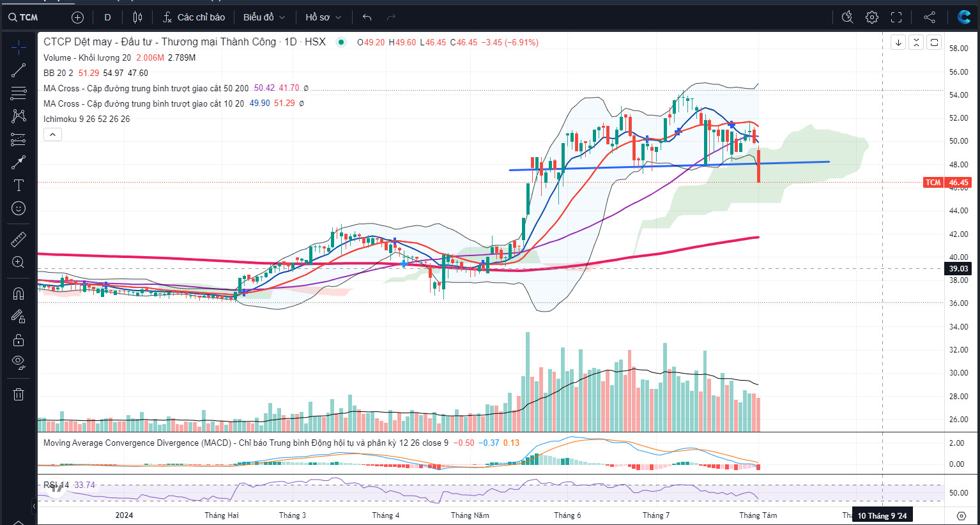This screenshot has width=980, height=525.
Task: Click the Tháng 6 time axis label
Action: coord(567,515)
